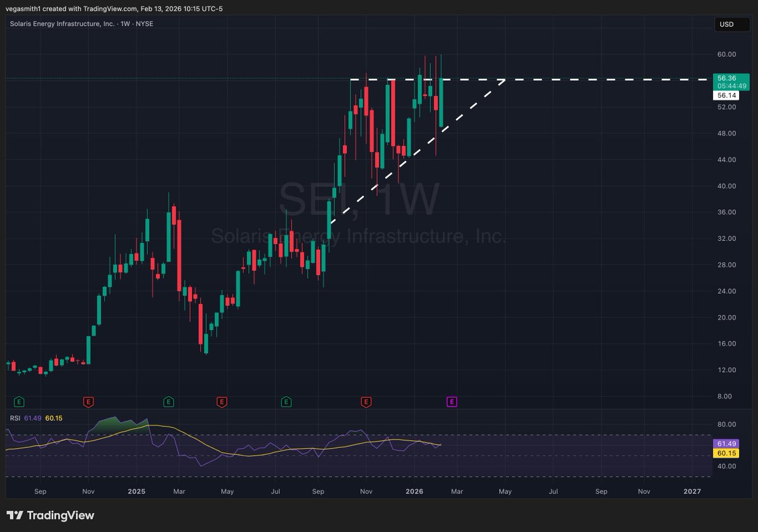Screen dimensions: 758x532
Task: Click the 28.00 price axis label
Action: click(728, 265)
